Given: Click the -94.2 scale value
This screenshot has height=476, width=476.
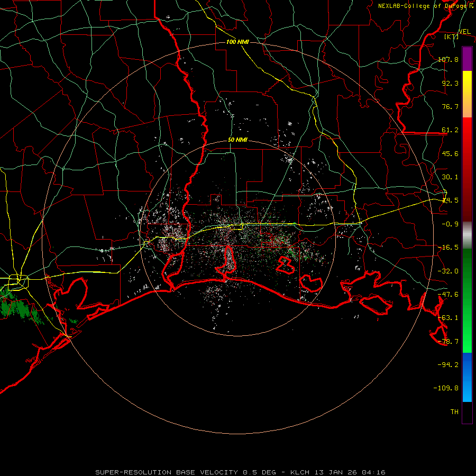Looking at the screenshot, I should 448,365.
